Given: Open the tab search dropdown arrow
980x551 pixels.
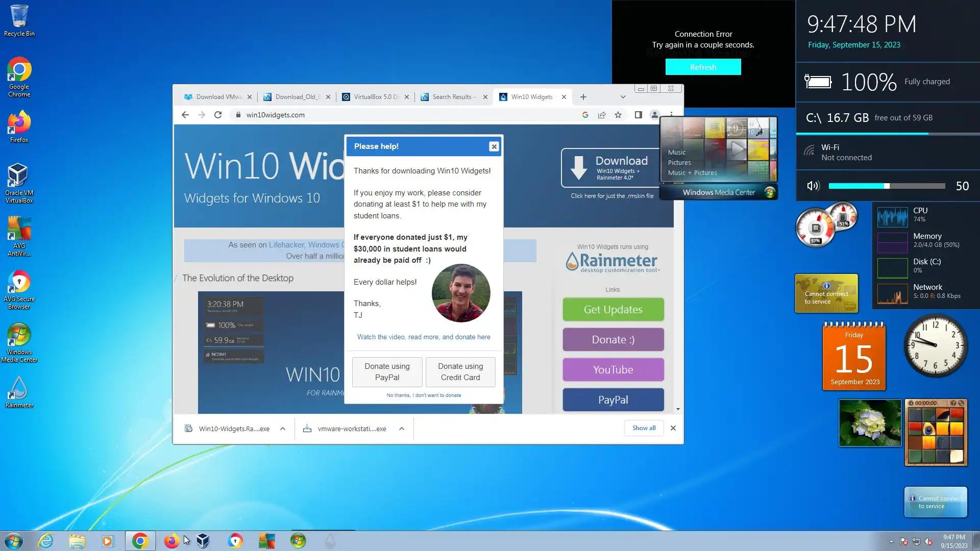Looking at the screenshot, I should coord(623,97).
